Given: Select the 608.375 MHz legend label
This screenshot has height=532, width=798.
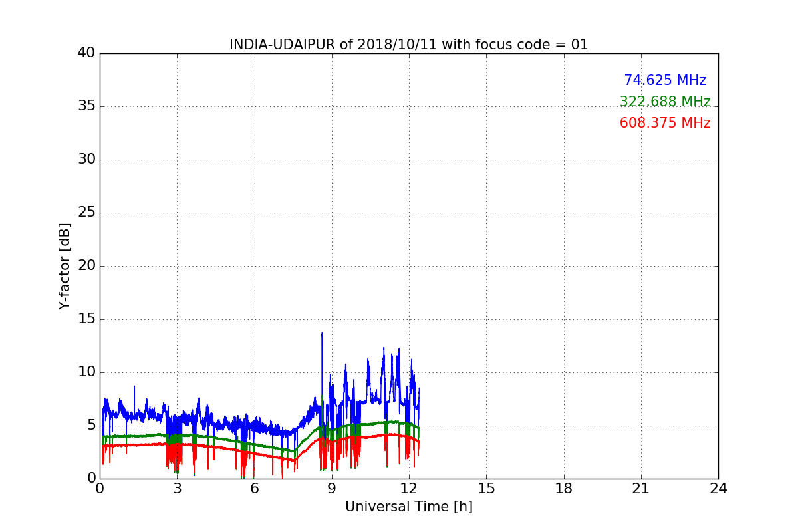Looking at the screenshot, I should [x=665, y=123].
